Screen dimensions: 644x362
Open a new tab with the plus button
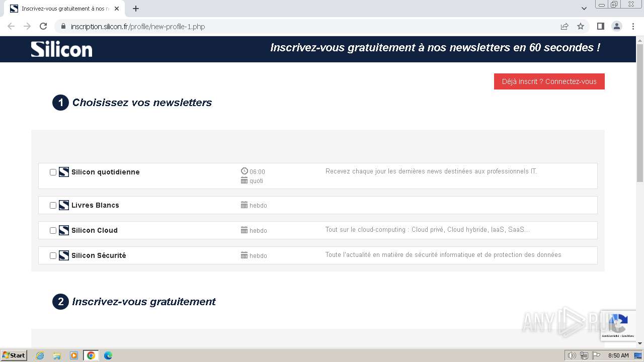coord(136,9)
